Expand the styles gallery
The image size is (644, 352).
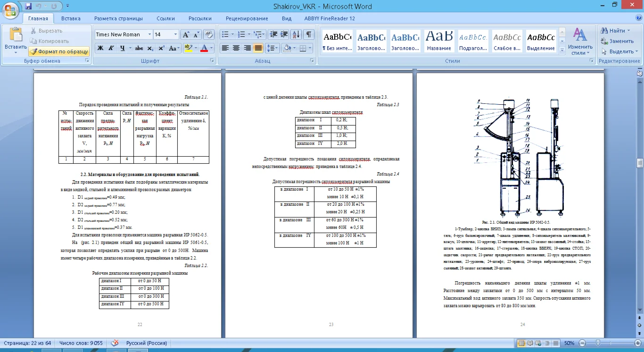[x=562, y=51]
